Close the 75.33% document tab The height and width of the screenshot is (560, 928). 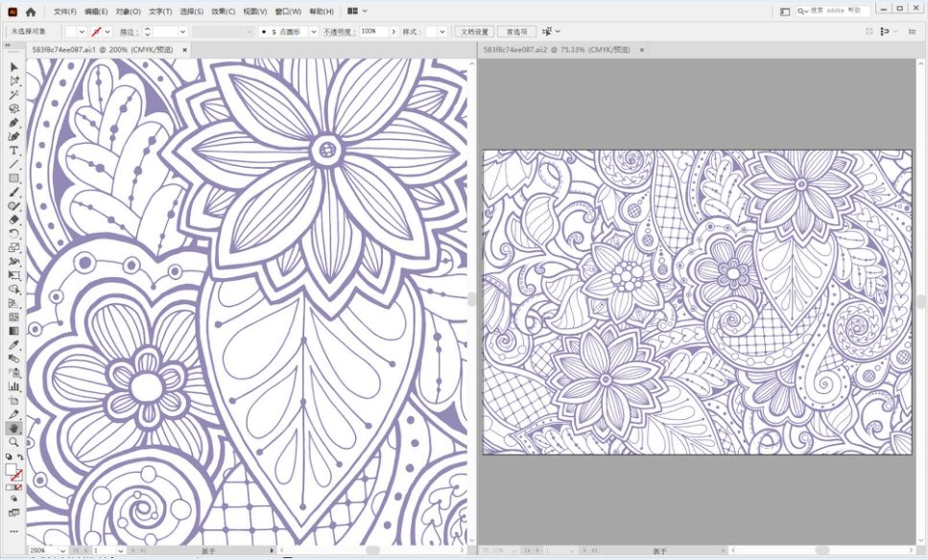point(642,50)
